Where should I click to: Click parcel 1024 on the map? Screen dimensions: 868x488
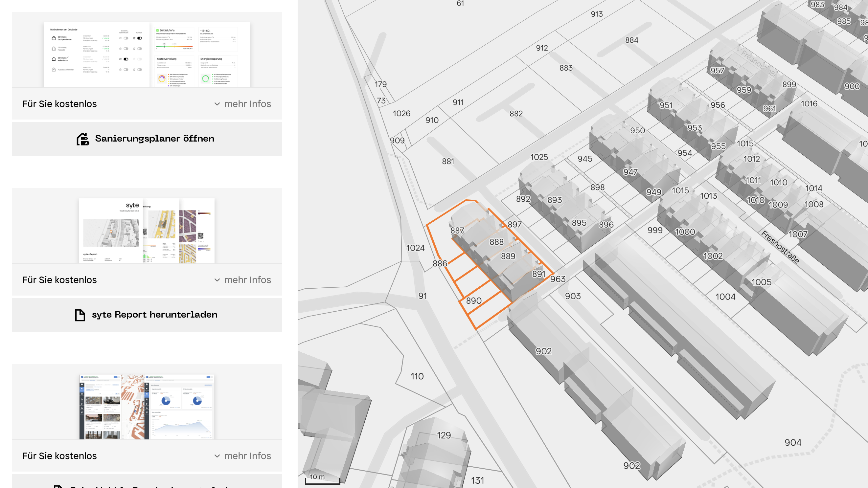tap(415, 248)
